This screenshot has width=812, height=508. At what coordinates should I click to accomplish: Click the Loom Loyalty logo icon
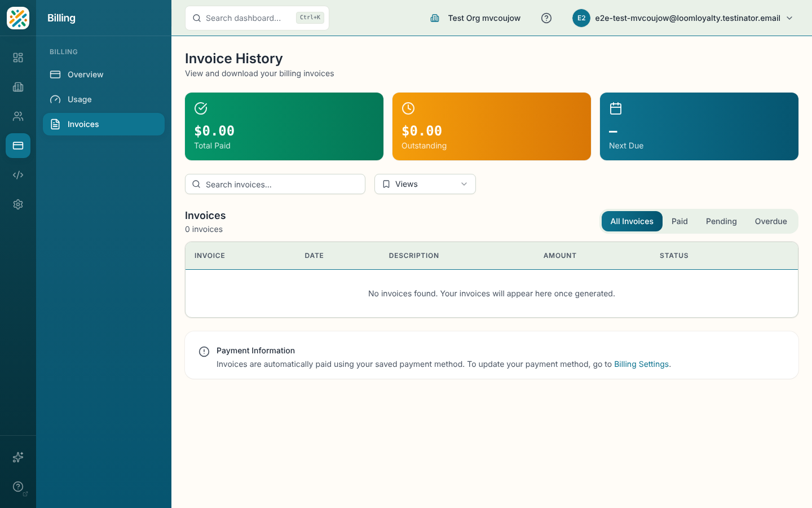pyautogui.click(x=18, y=18)
